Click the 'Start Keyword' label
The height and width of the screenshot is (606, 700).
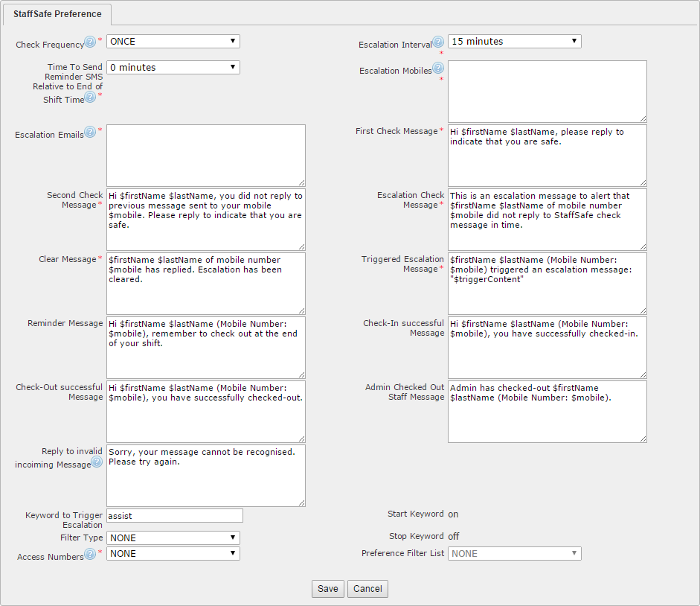(416, 514)
